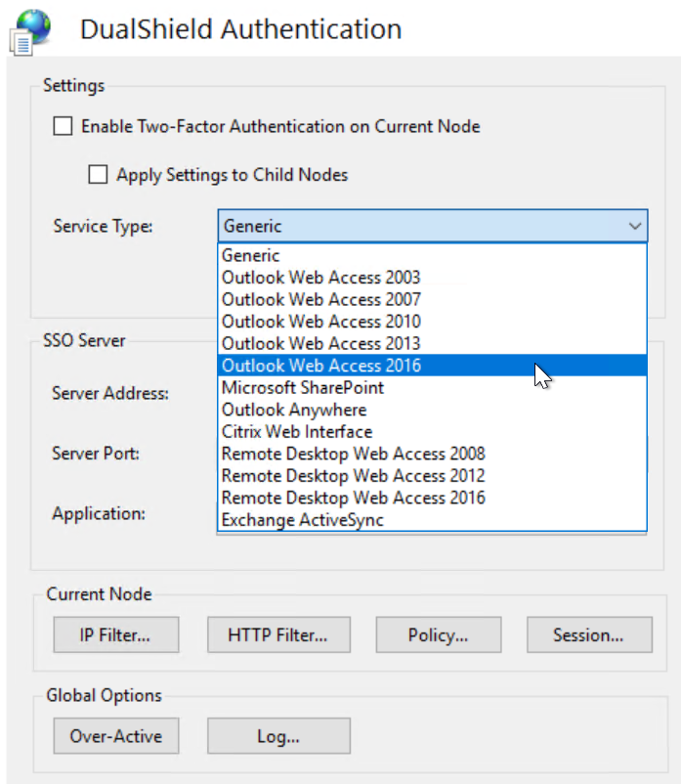The image size is (681, 784).
Task: Pick Outlook Web Access 2010 entry
Action: pos(320,322)
